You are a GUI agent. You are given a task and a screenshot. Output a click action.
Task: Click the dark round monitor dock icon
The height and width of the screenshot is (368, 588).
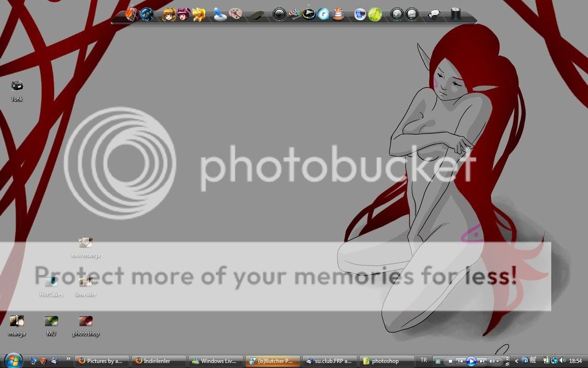click(412, 14)
